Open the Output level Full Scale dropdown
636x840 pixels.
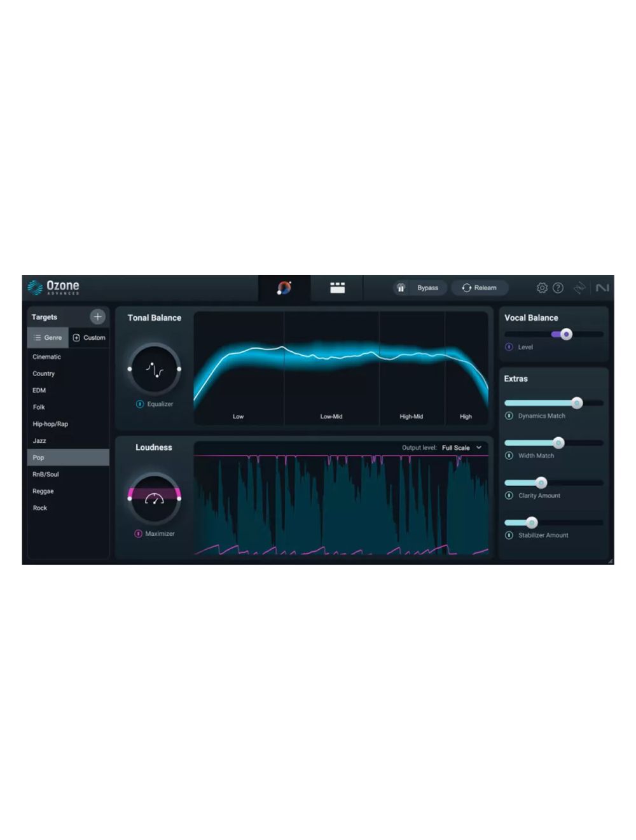pos(461,447)
